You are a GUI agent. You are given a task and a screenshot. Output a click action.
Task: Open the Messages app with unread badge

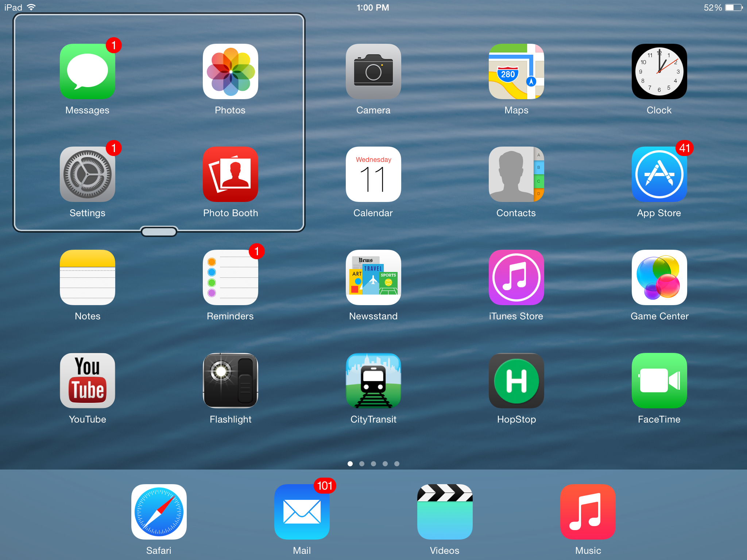[87, 71]
